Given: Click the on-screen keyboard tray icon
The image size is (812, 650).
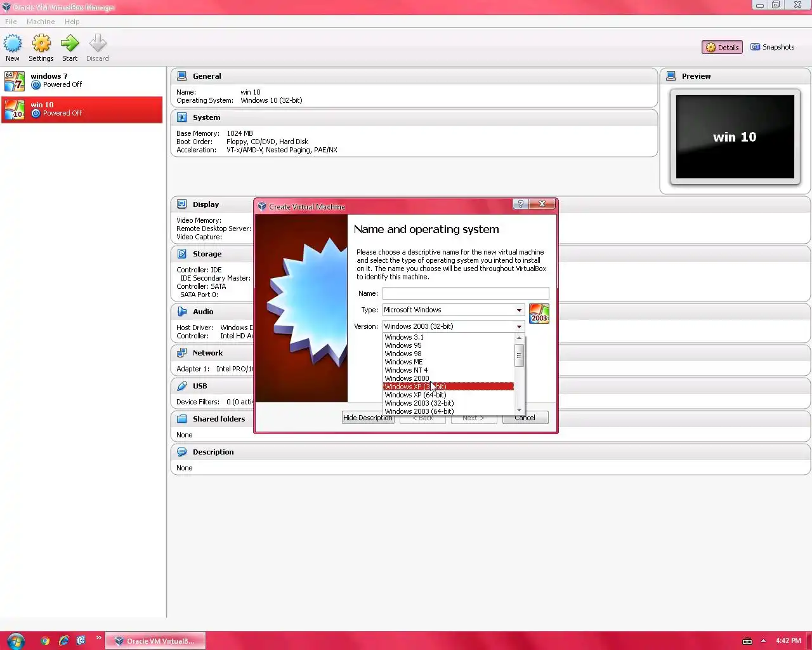Looking at the screenshot, I should [747, 641].
